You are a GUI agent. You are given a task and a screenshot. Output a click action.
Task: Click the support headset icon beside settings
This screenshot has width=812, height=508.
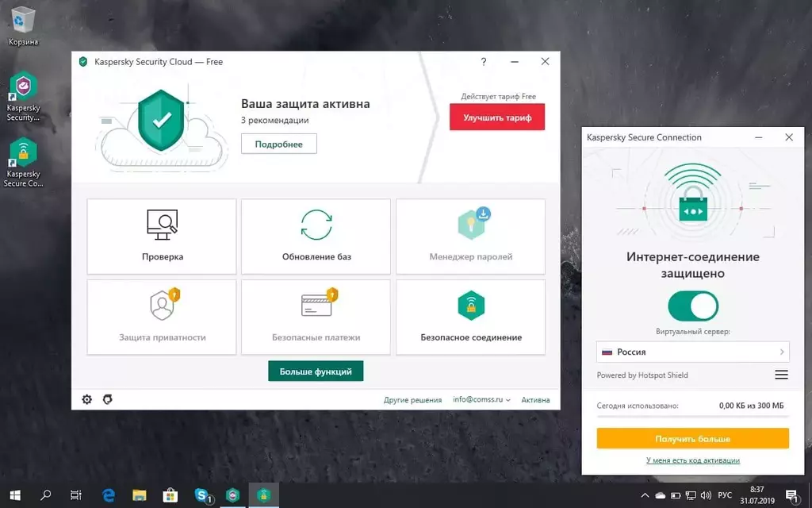[x=108, y=399]
